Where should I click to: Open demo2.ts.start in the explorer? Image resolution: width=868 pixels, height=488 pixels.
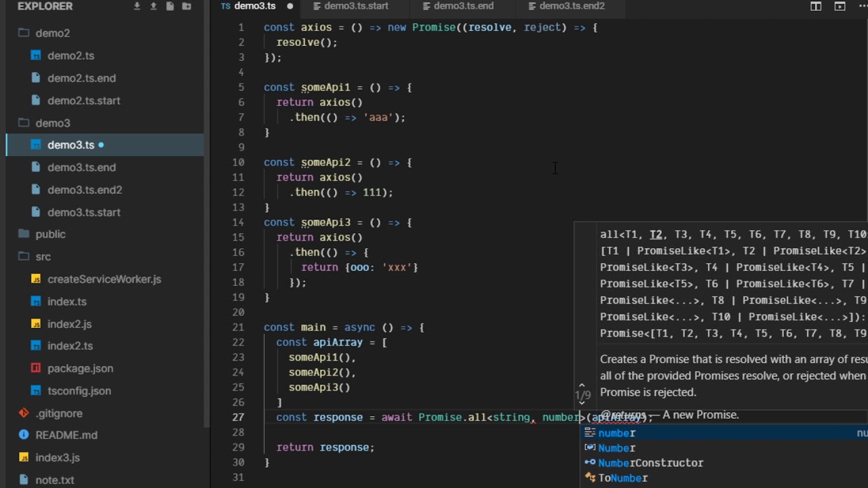click(83, 100)
